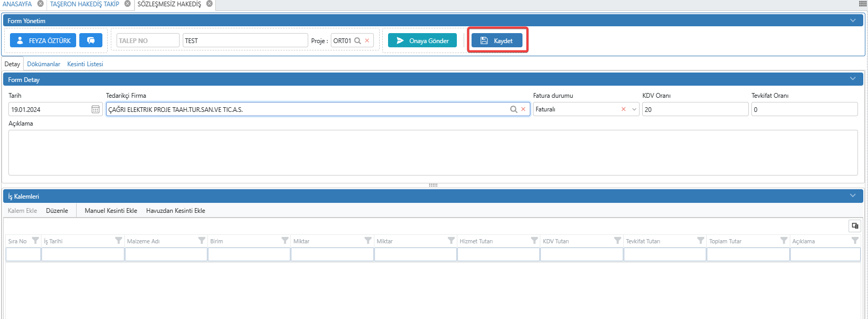Click into the Açıklama text area
This screenshot has height=319, width=868.
coord(433,152)
